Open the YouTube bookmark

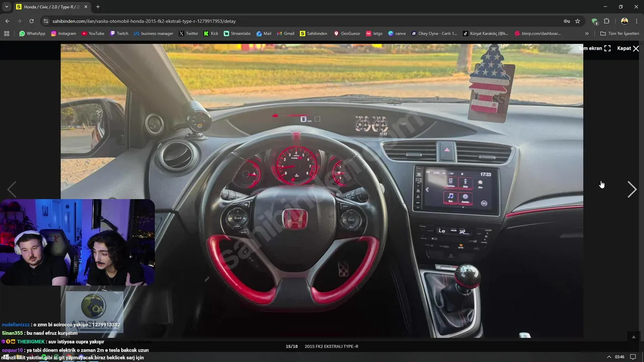(x=93, y=34)
